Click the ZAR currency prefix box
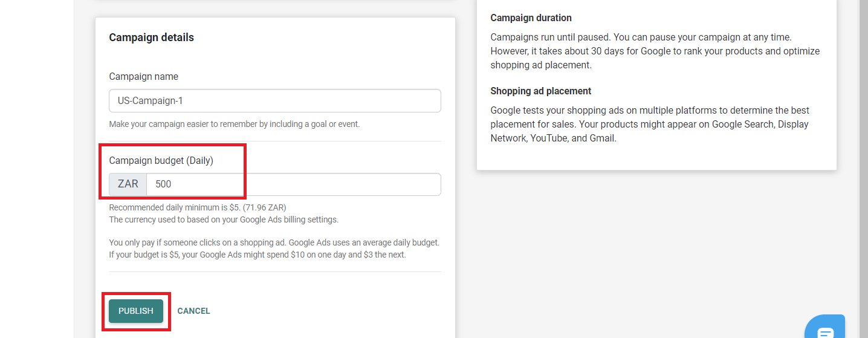Viewport: 868px width, 338px height. pos(128,184)
